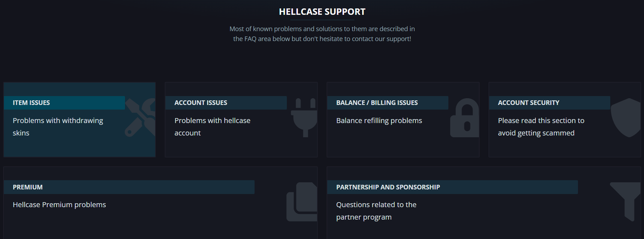Select Balance / Billing Issues heading
Screen dimensions: 644x239
point(377,103)
